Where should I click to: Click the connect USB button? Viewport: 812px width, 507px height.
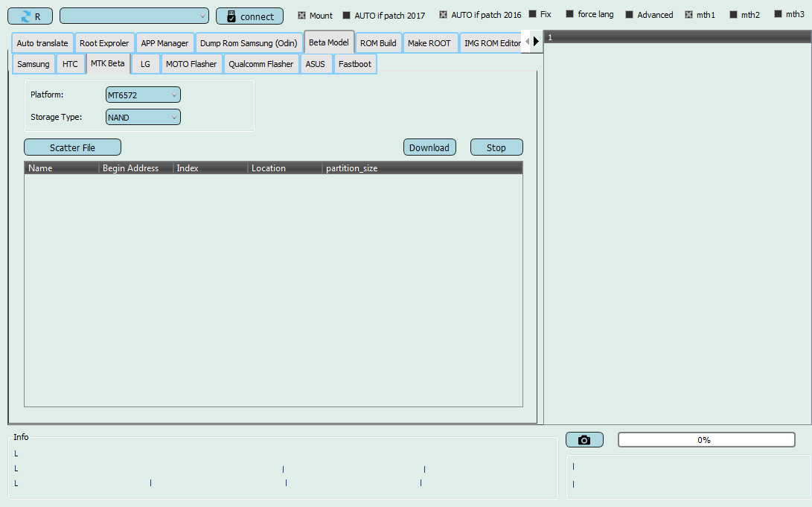(249, 16)
